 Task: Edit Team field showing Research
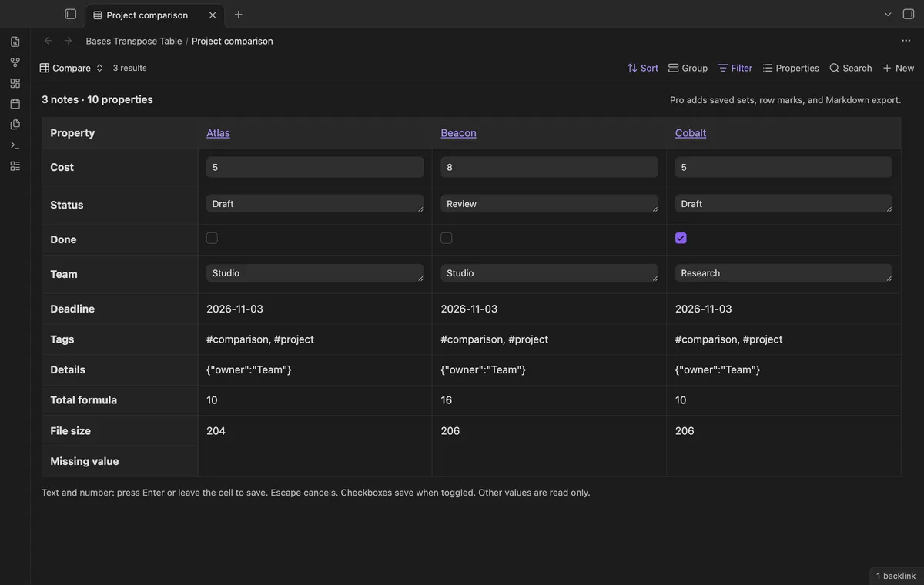pos(784,273)
